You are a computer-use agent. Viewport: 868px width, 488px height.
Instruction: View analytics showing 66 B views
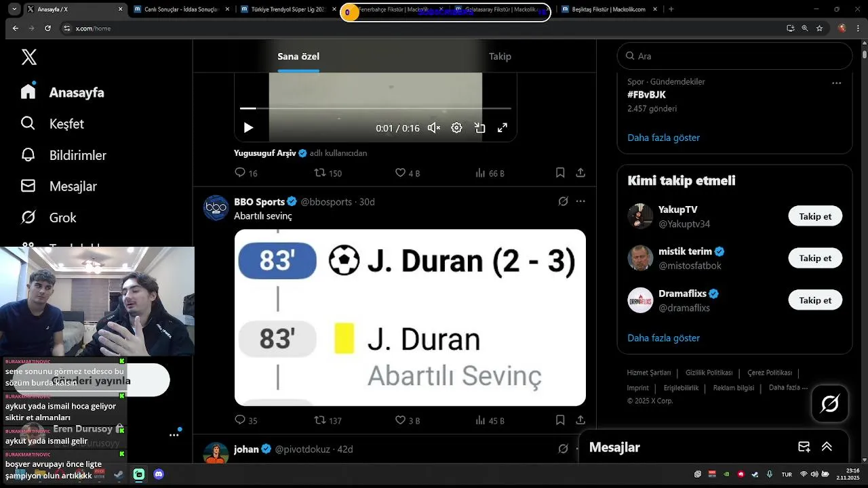[490, 173]
